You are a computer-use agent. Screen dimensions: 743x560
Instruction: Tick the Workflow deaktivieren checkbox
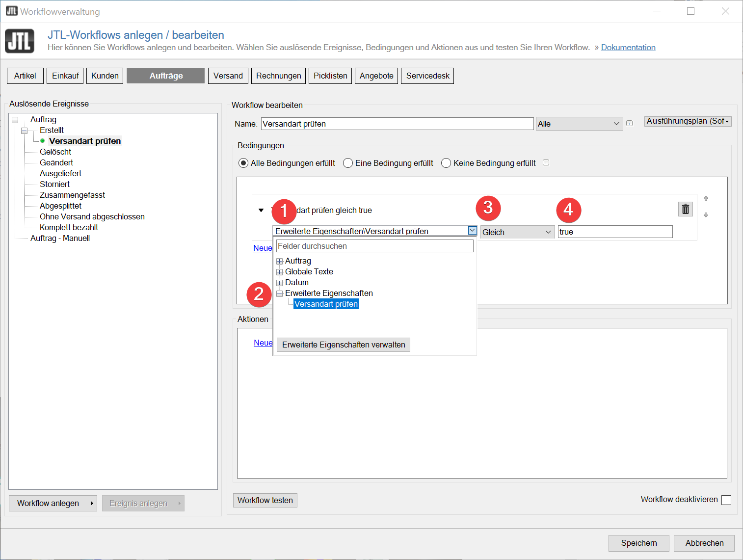point(726,500)
